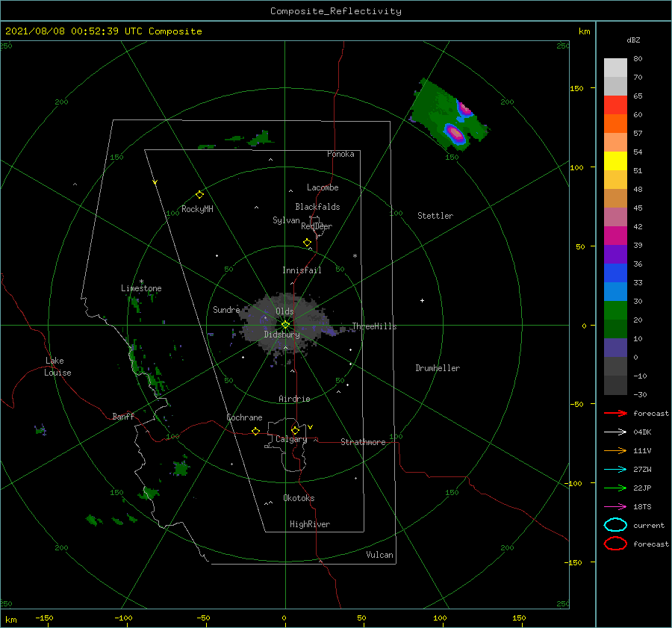
Task: Click yellow diamond marker near RockyMH
Action: tap(199, 195)
